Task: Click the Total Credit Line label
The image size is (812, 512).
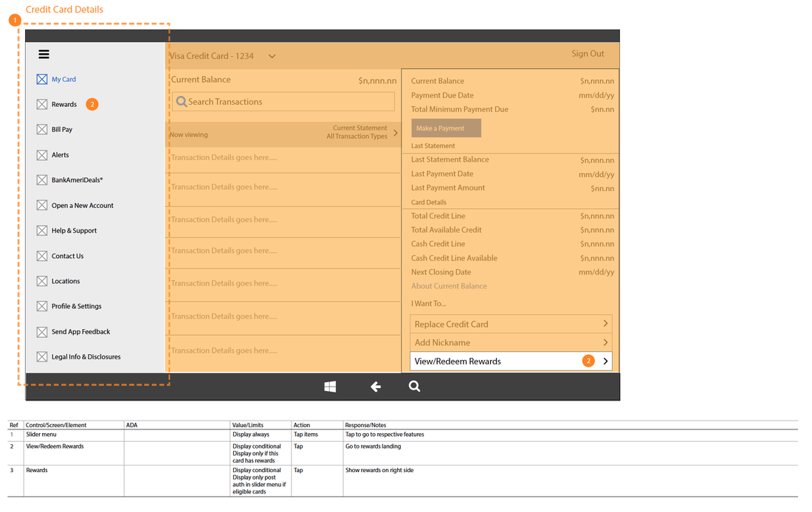Action: point(438,216)
